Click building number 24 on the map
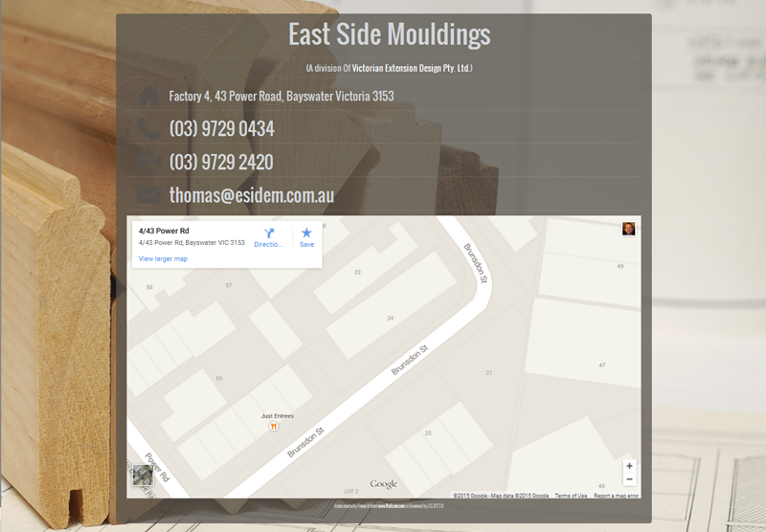Viewport: 766px width, 532px height. [x=391, y=319]
